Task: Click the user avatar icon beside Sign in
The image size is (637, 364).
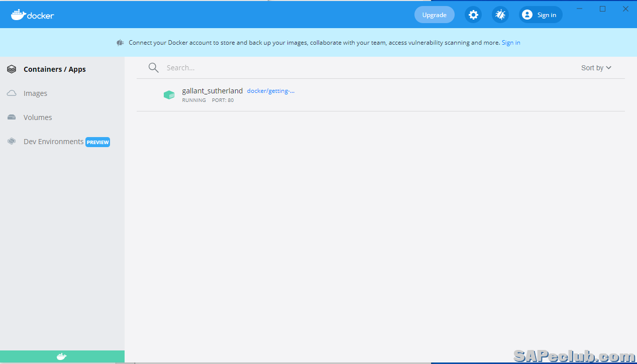Action: coord(527,15)
